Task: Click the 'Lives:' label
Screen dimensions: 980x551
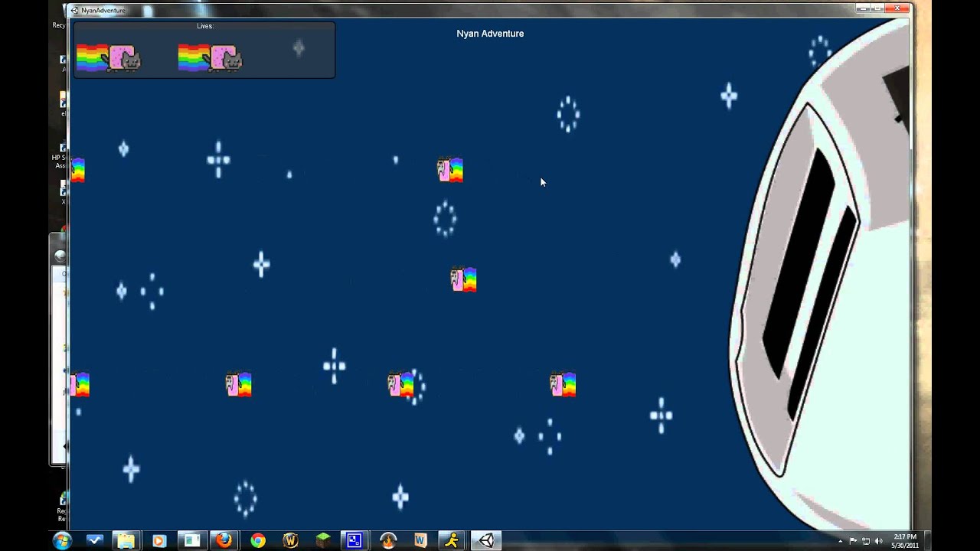Action: (x=204, y=26)
